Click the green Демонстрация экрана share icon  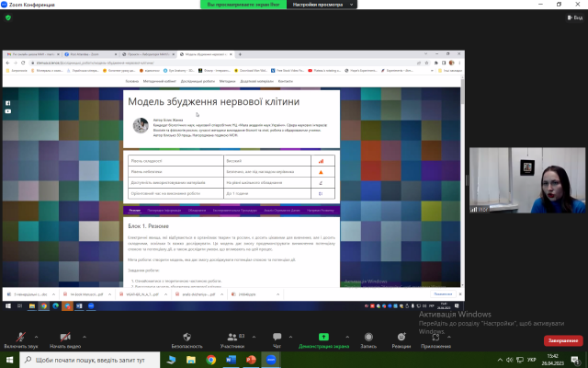tap(323, 337)
